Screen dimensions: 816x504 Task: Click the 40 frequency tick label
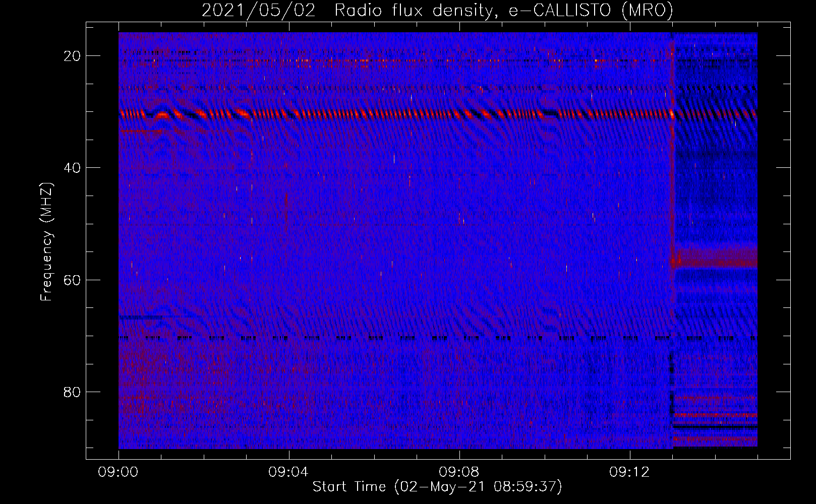[72, 168]
